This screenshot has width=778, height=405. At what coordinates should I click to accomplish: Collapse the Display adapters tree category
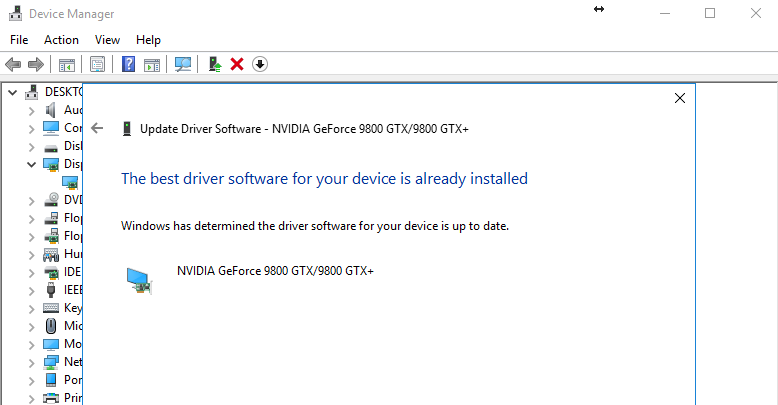[31, 164]
